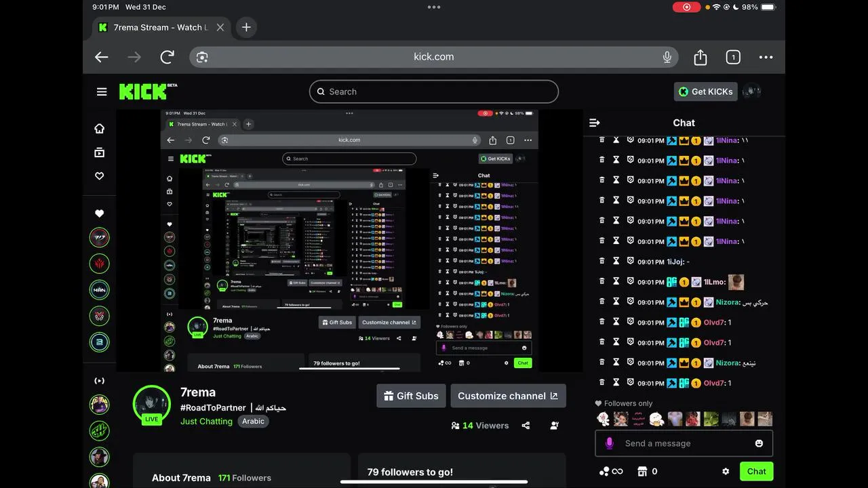Open the browser share icon
Viewport: 868px width, 488px height.
point(701,57)
